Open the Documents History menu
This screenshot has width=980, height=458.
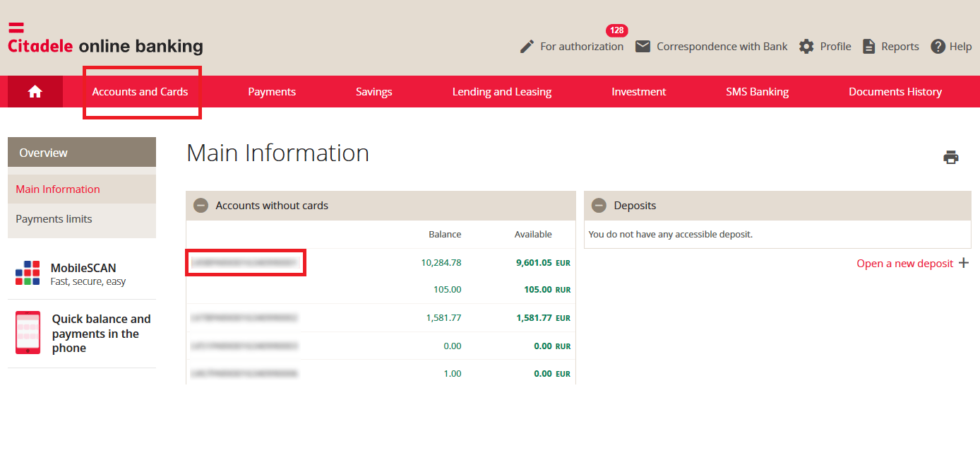(x=895, y=92)
